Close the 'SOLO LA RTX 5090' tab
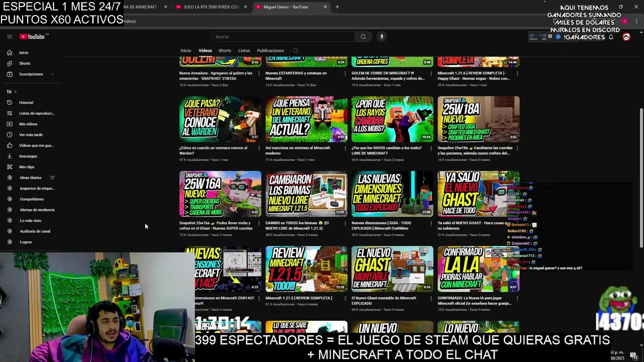This screenshot has width=644, height=362. coord(246,7)
